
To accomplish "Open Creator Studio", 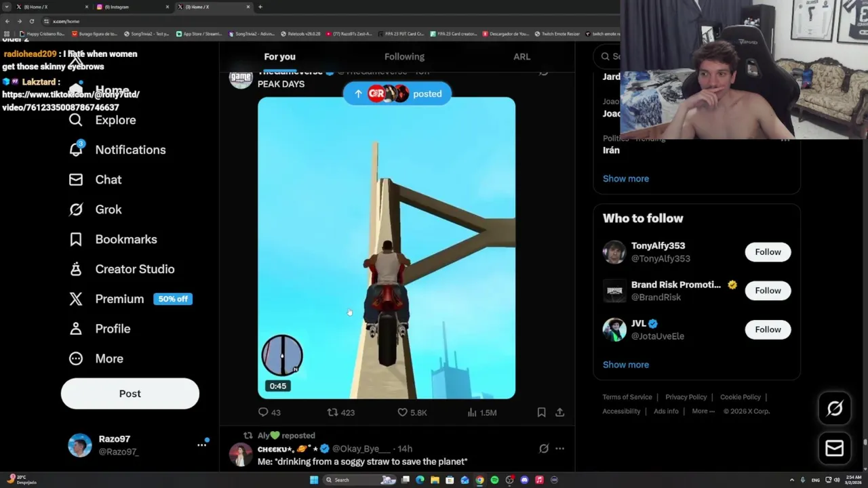I will point(121,269).
